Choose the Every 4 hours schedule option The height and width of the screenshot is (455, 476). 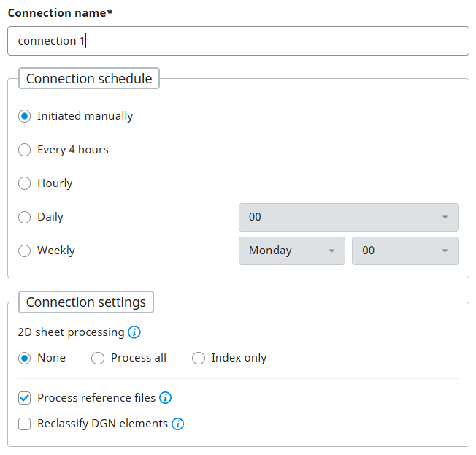tap(25, 150)
